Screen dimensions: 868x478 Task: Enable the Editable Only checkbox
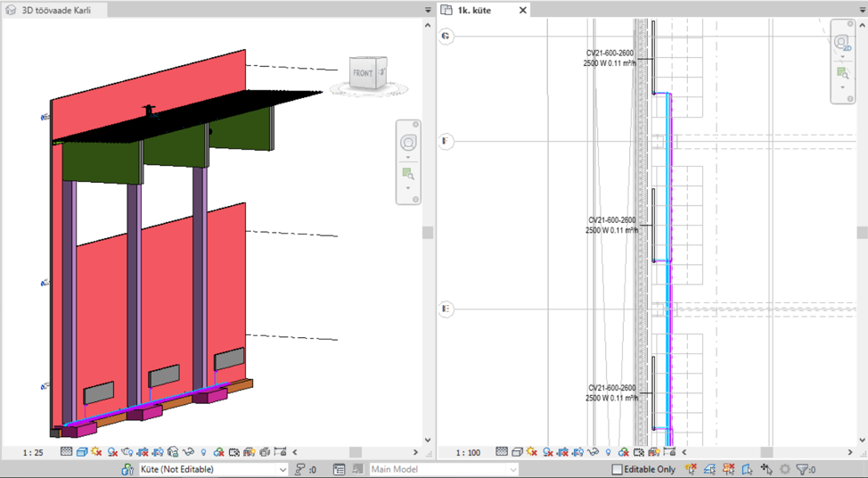tap(617, 469)
